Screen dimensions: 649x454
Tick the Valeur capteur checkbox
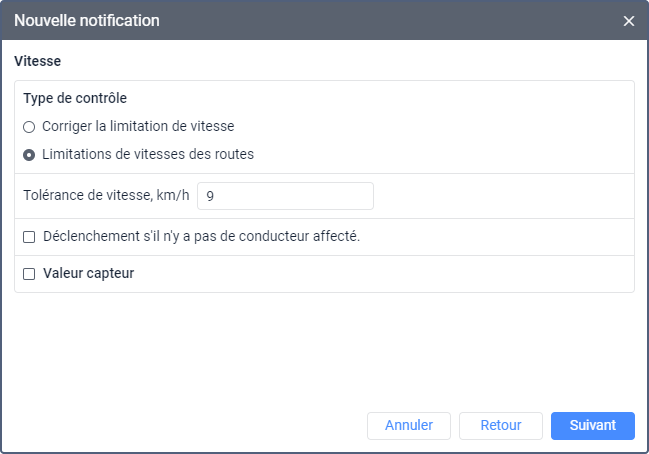coord(29,274)
